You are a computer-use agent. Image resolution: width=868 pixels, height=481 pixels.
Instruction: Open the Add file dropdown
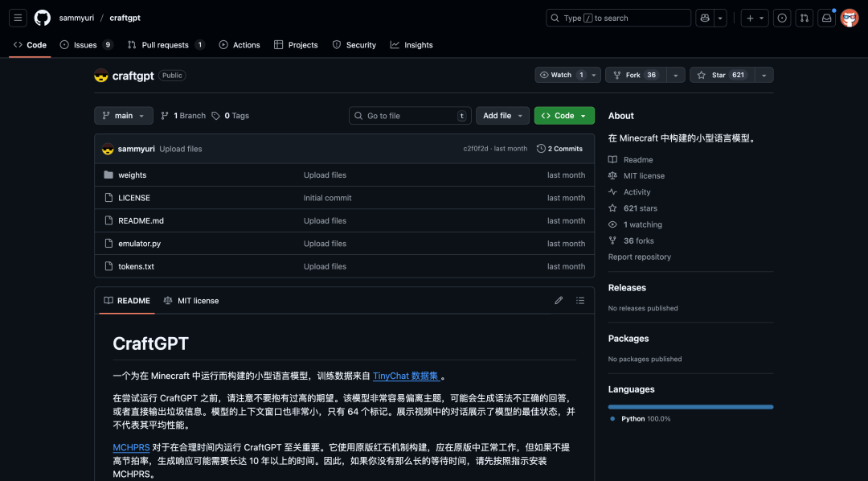tap(502, 115)
